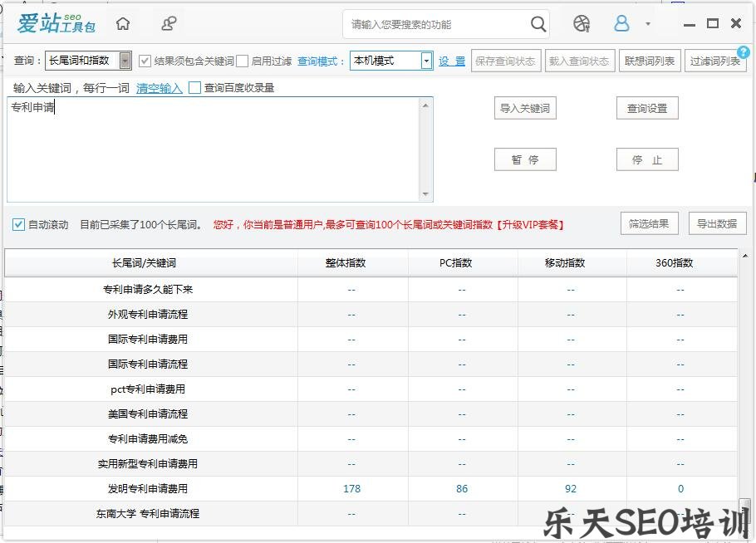Click the blue user profile icon
The image size is (756, 543).
click(x=621, y=24)
